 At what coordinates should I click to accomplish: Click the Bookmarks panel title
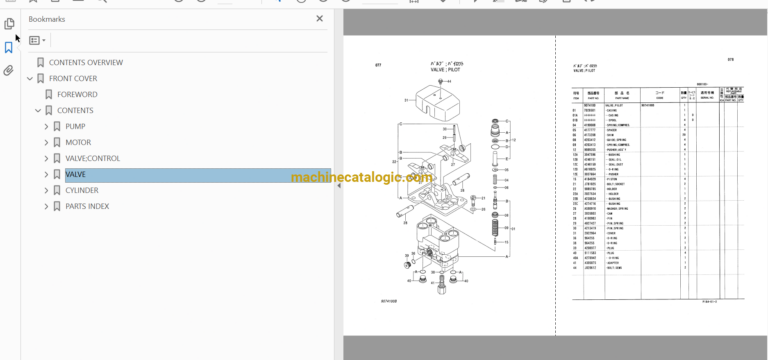[x=47, y=19]
